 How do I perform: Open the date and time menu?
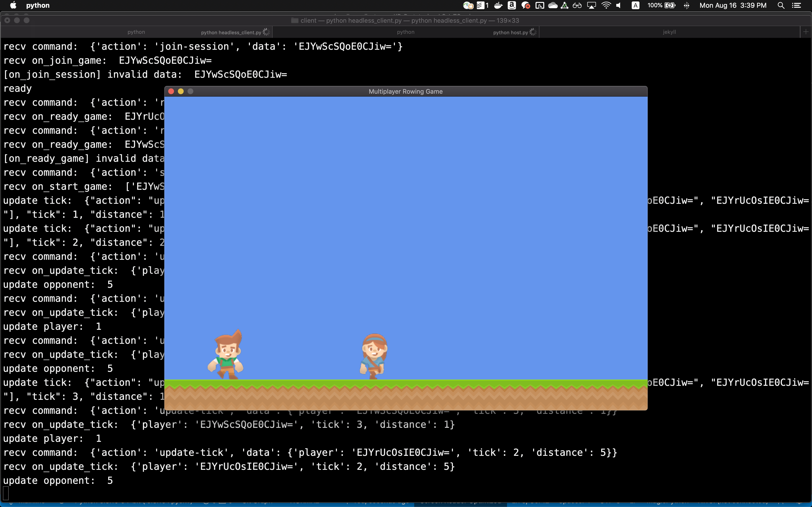[733, 5]
